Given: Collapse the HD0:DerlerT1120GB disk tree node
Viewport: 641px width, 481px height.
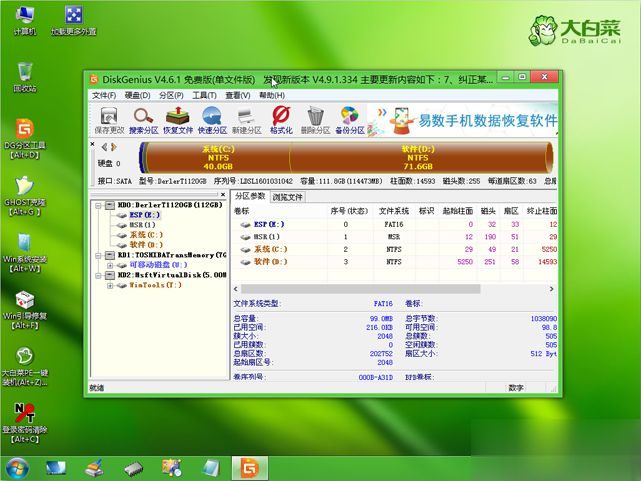Looking at the screenshot, I should (97, 205).
